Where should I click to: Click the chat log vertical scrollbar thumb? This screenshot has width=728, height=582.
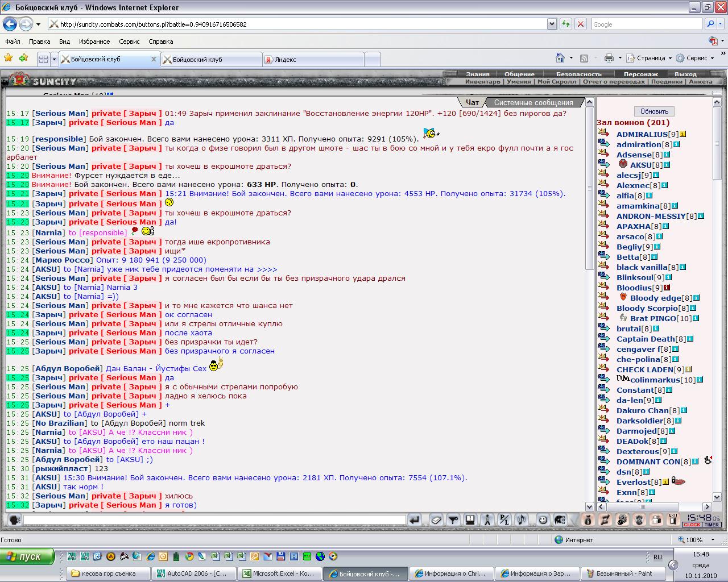[590, 188]
